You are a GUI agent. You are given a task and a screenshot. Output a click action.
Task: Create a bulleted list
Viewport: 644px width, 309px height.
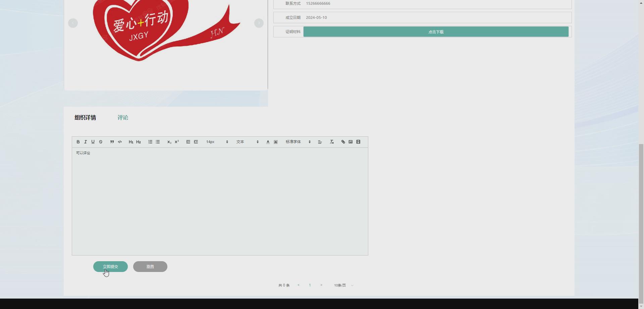[x=158, y=142]
